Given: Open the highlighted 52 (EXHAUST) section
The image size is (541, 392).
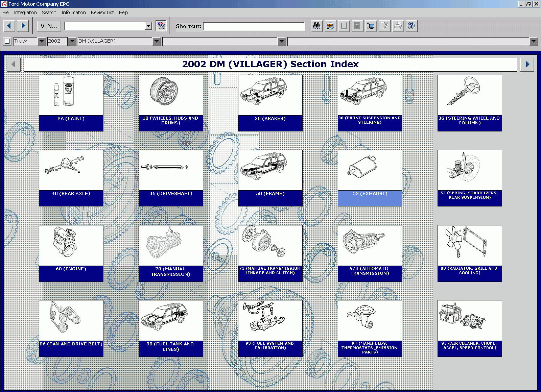Looking at the screenshot, I should point(370,178).
